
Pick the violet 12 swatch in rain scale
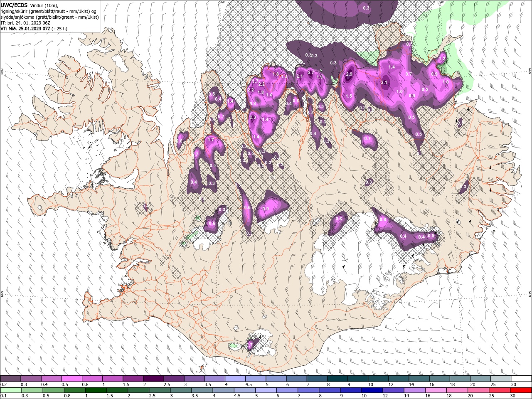pyautogui.click(x=394, y=390)
